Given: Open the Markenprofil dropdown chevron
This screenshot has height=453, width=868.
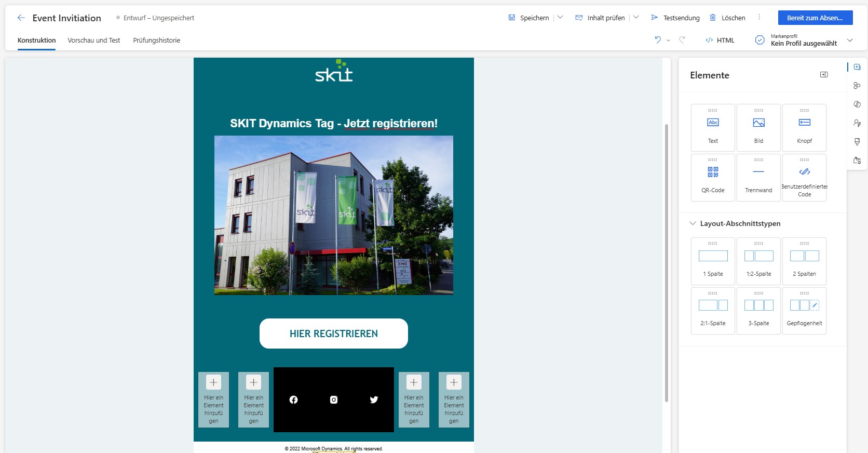Looking at the screenshot, I should pos(850,41).
